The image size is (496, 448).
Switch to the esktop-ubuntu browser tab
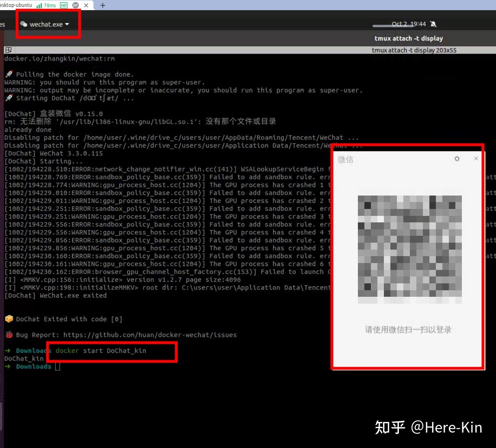(16, 5)
